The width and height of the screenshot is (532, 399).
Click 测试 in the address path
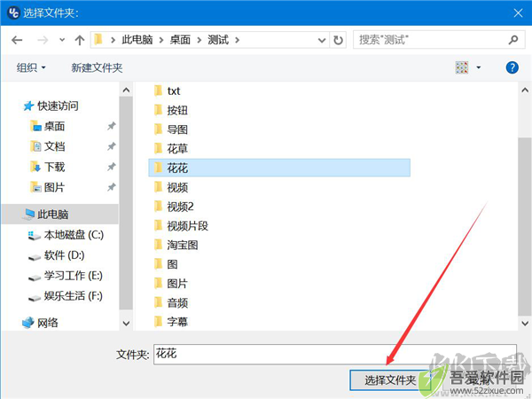218,40
